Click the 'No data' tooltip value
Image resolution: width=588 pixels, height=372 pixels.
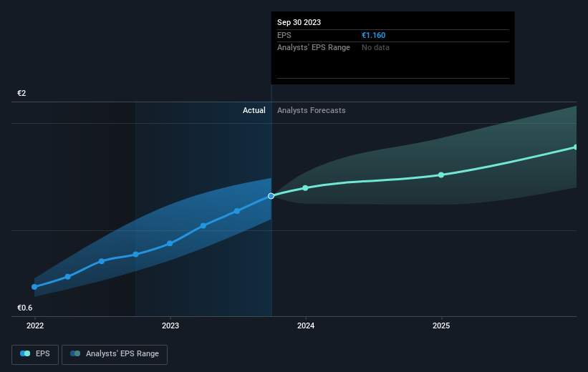(375, 48)
